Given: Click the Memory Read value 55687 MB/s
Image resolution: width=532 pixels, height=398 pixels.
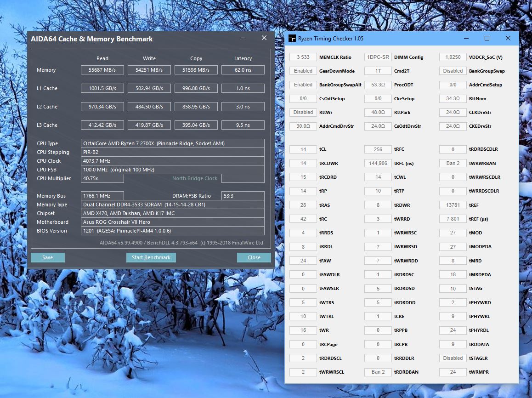Looking at the screenshot, I should tap(102, 70).
